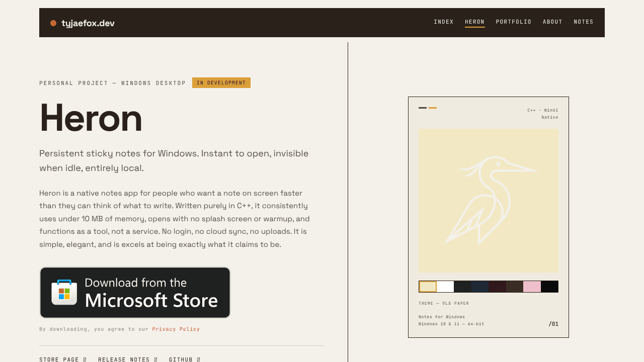The height and width of the screenshot is (362, 644).
Task: Select the HERON navigation tab
Action: click(475, 22)
